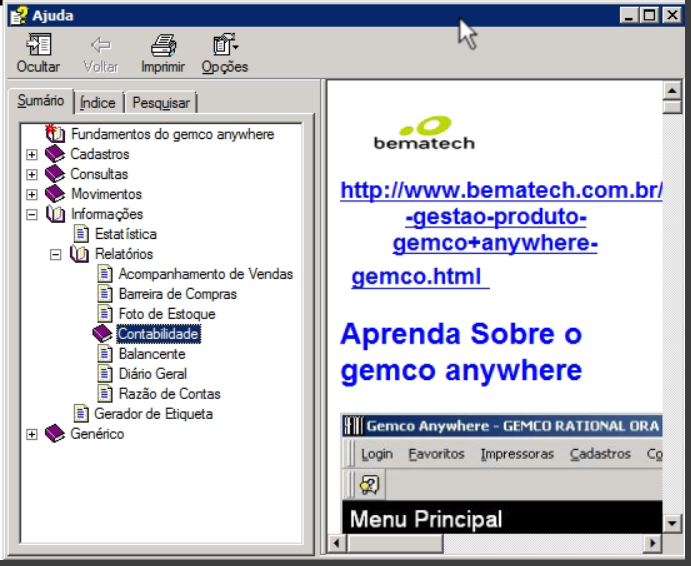Click the Relatórios open book icon
691x566 pixels.
click(x=79, y=254)
